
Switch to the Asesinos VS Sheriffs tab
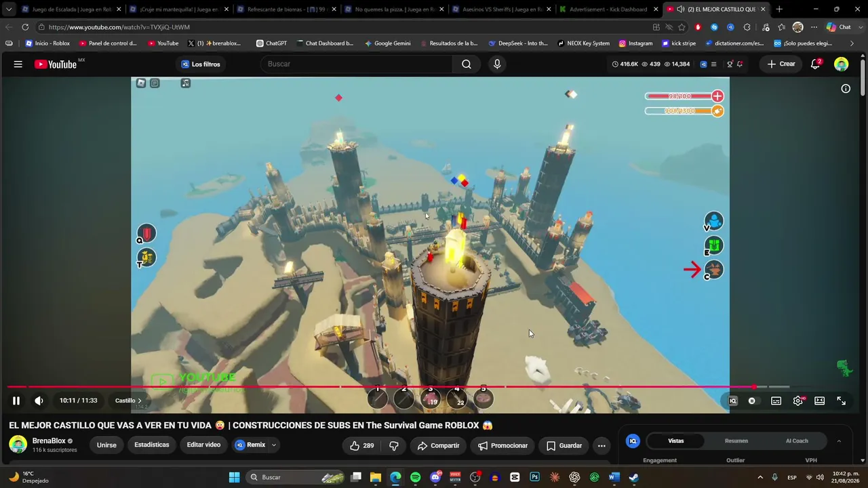point(500,9)
